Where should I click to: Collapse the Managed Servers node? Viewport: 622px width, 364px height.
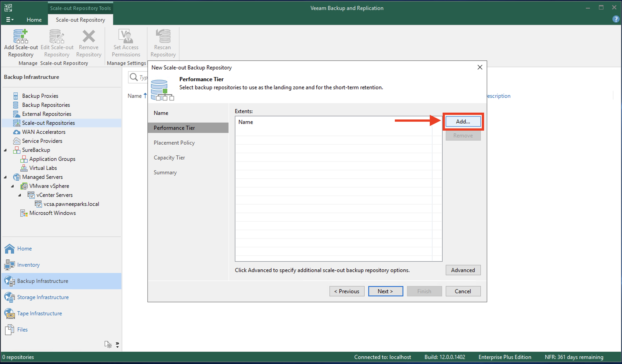(x=5, y=177)
